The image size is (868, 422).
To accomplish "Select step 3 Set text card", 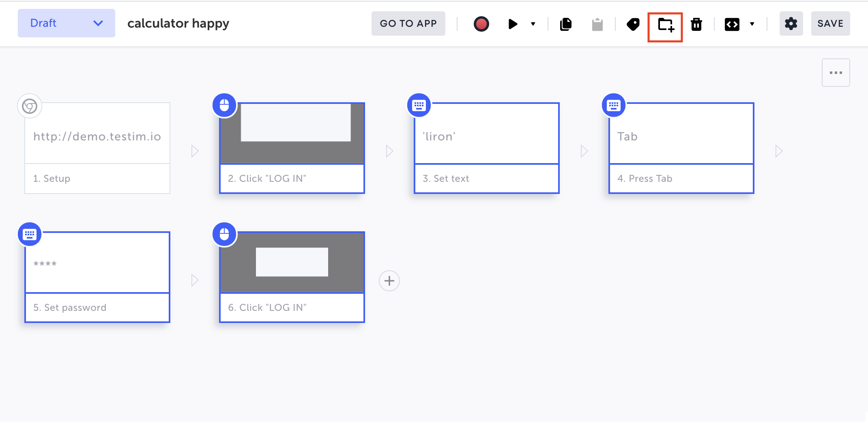I will coord(487,148).
